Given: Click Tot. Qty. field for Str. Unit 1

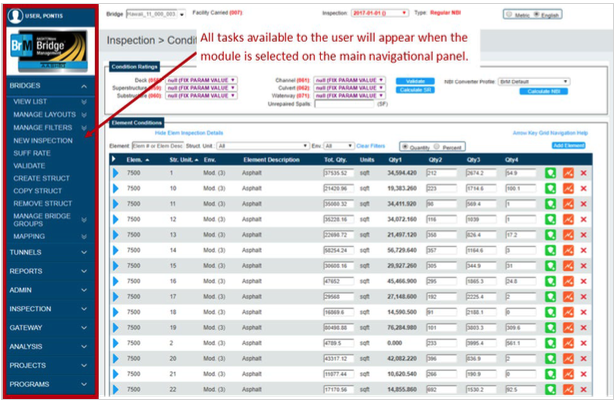Looking at the screenshot, I should pos(338,173).
